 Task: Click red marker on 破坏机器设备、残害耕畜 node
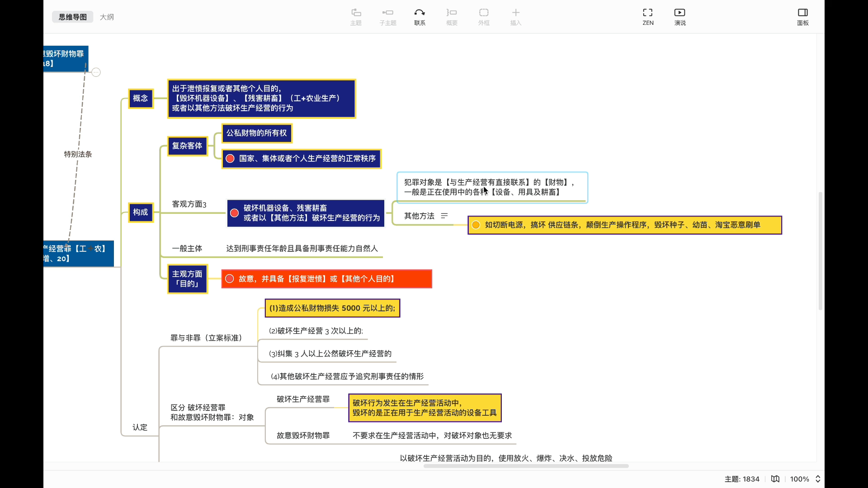pyautogui.click(x=235, y=213)
